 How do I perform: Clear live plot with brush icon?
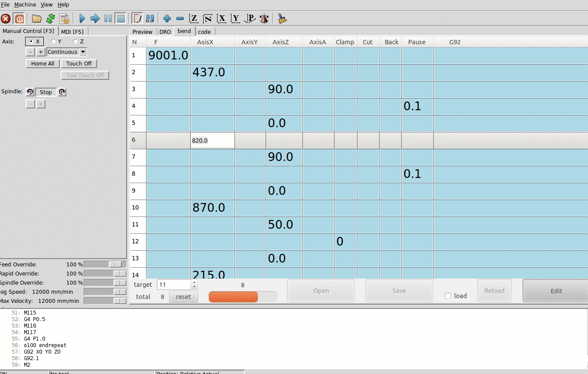[x=282, y=19]
